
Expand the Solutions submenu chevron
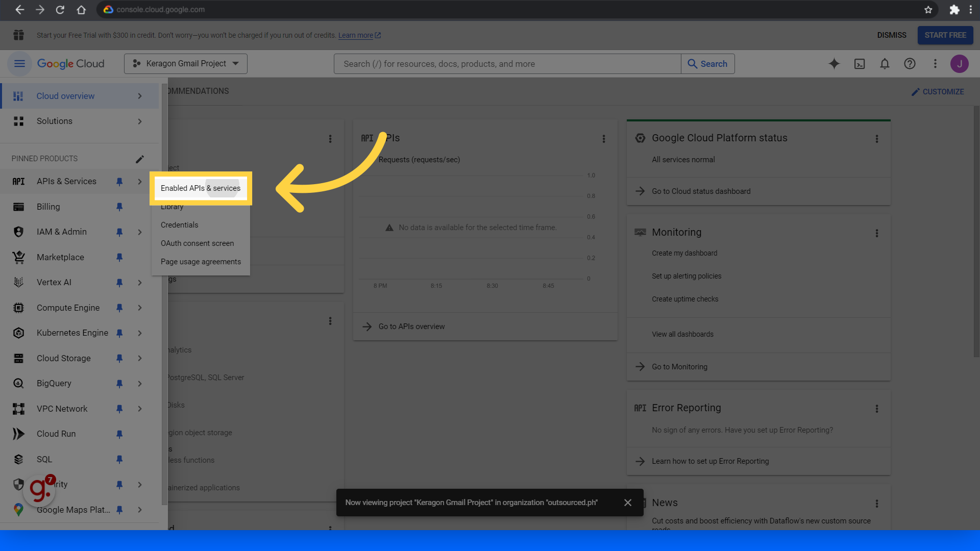point(140,121)
